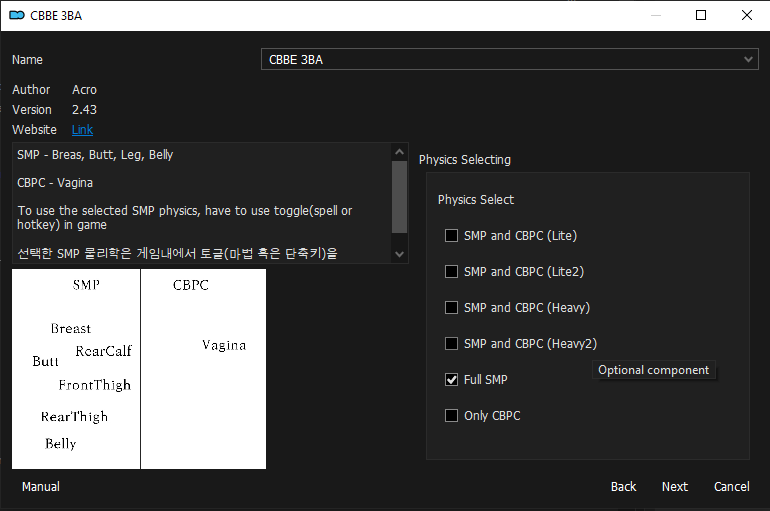Click the Manual button

[x=41, y=486]
